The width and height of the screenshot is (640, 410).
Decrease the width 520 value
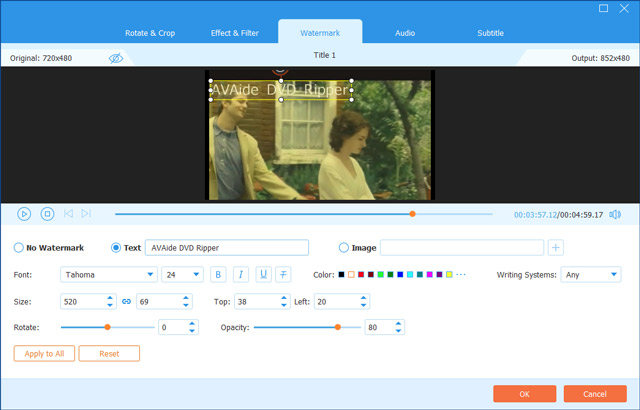[x=110, y=305]
